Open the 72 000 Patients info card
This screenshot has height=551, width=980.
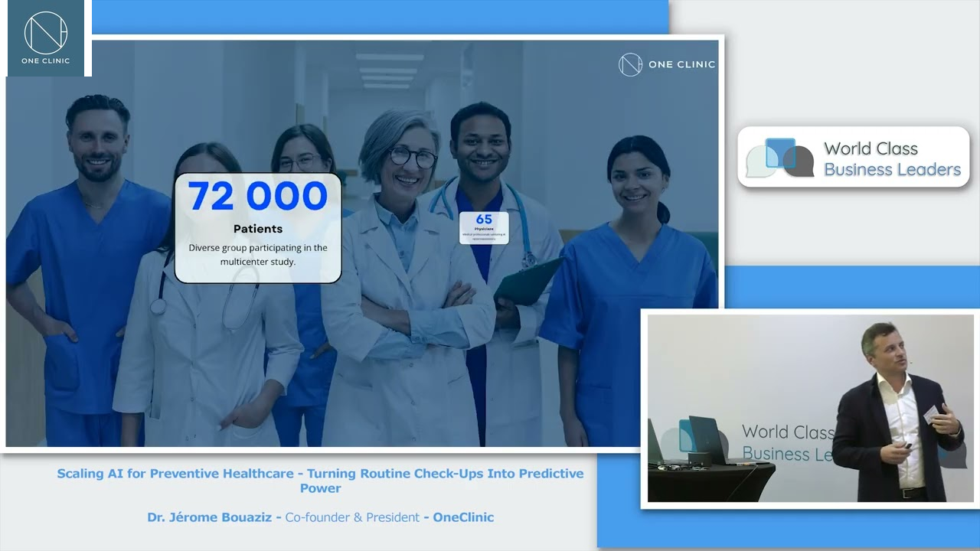pos(258,228)
